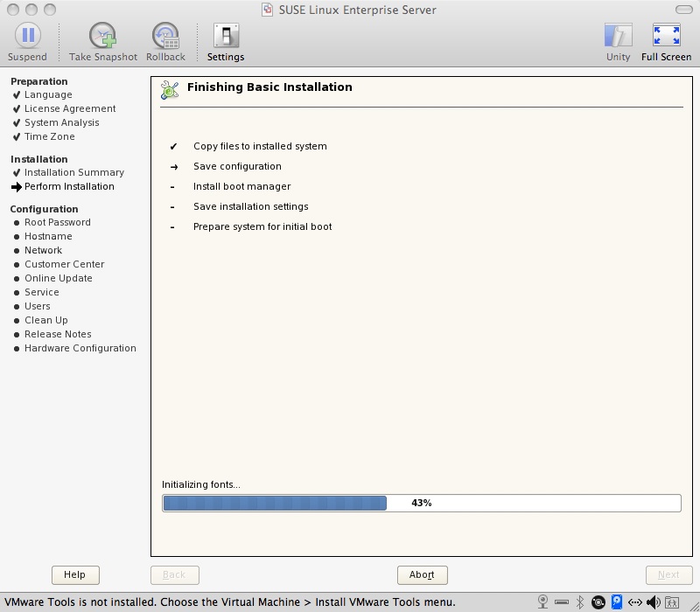700x612 pixels.
Task: Click the 43% installation progress bar
Action: [x=422, y=504]
